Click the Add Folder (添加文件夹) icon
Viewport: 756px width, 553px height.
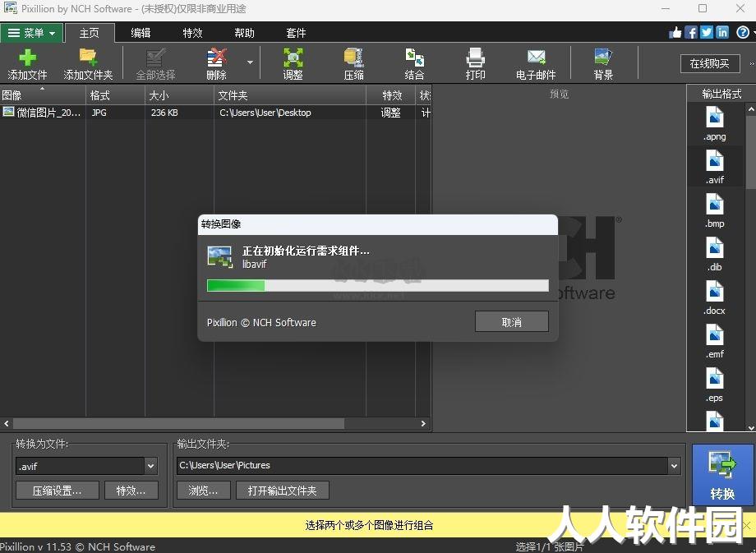[x=88, y=64]
